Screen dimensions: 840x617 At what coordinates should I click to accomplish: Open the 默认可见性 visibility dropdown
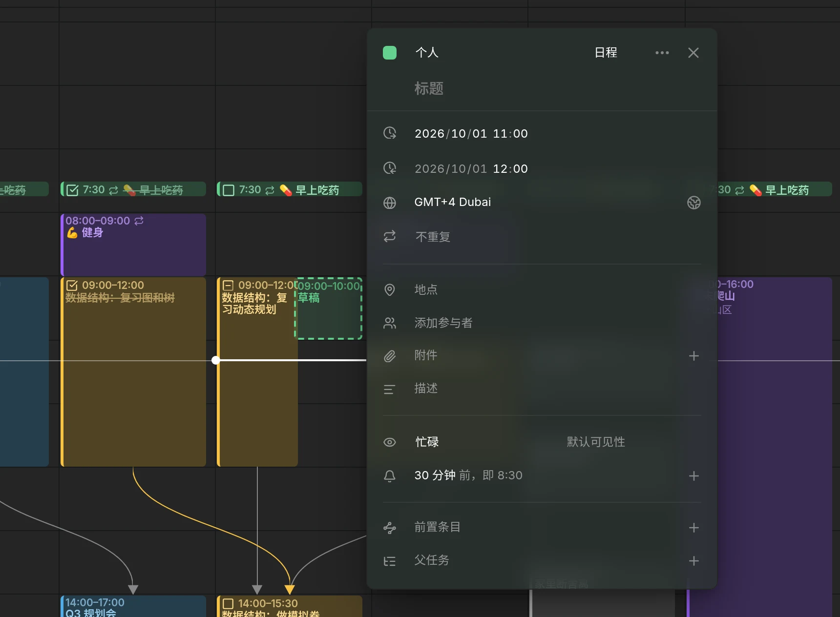click(596, 442)
